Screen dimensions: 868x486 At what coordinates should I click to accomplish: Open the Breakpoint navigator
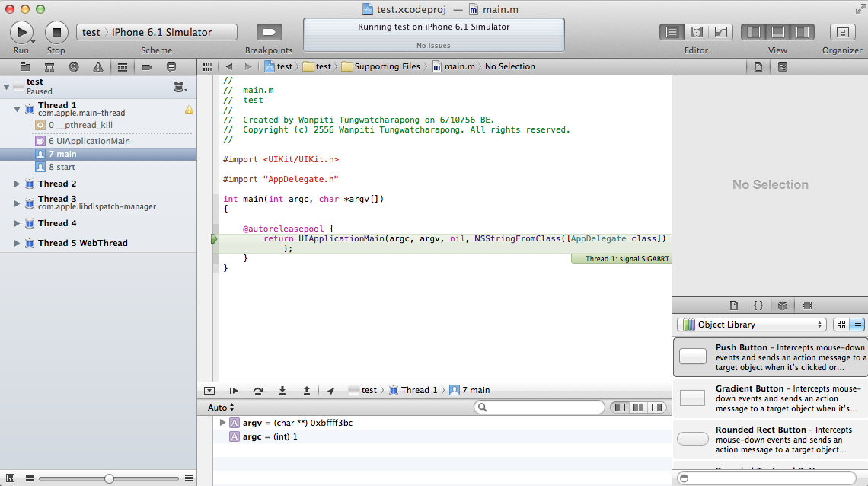point(147,66)
